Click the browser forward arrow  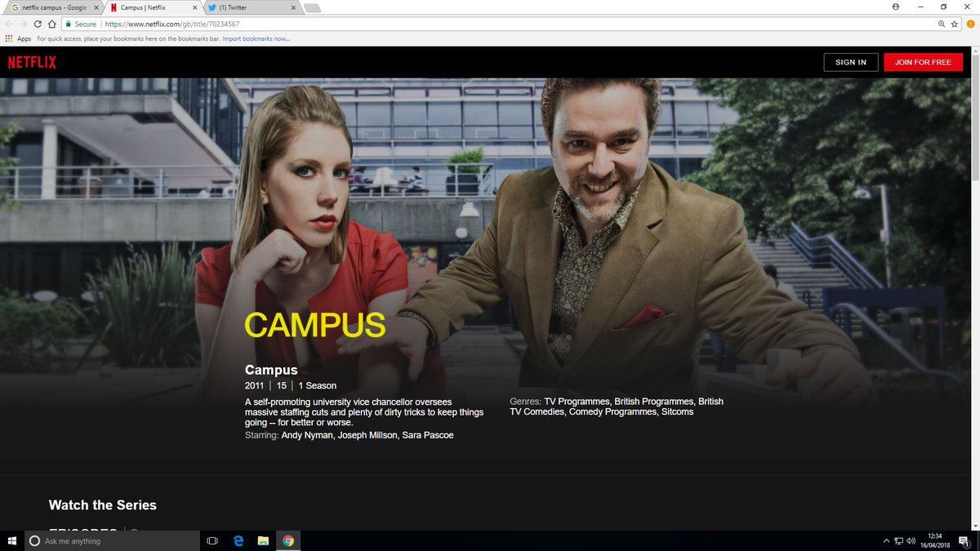pyautogui.click(x=24, y=24)
